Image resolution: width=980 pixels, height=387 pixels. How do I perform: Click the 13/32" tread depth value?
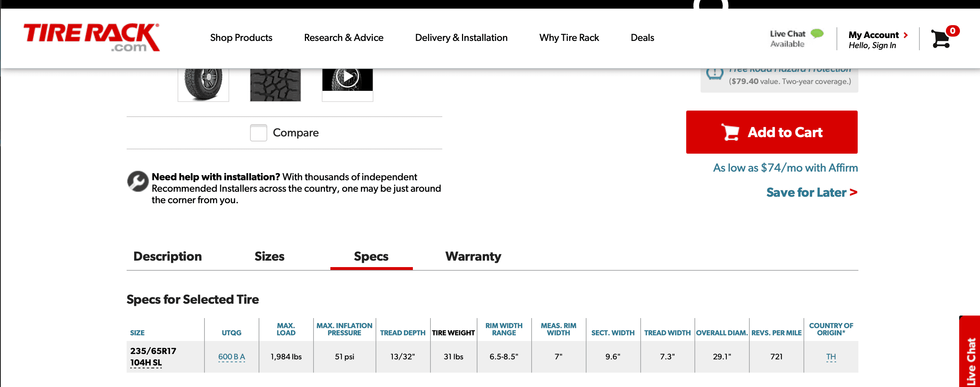(x=402, y=357)
